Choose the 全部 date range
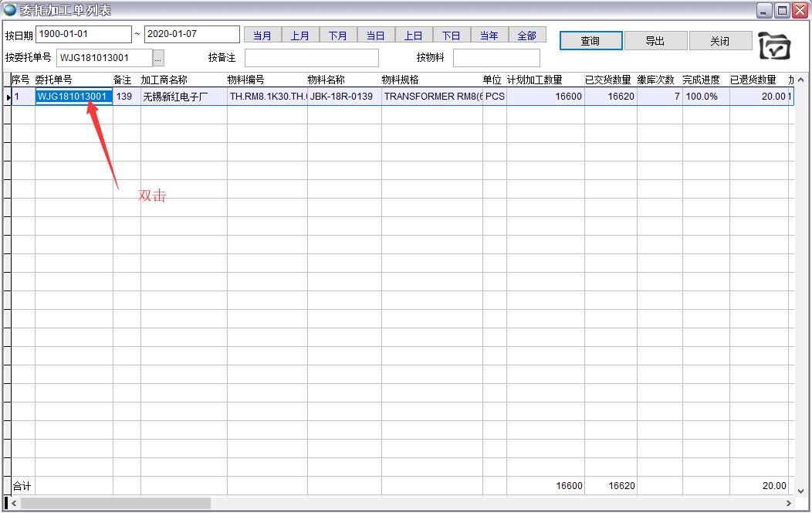Screen dimensions: 812x513 tap(527, 36)
